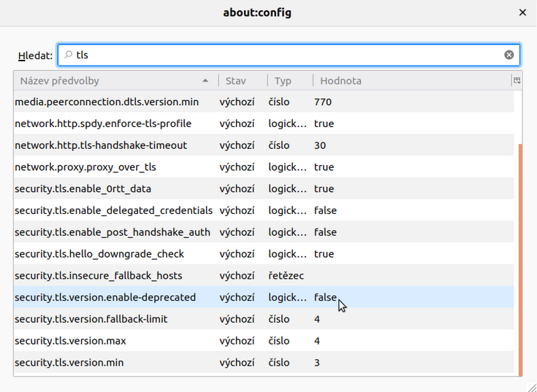Screen dimensions: 537x392
Task: Sort by the Stav column header
Action: tap(236, 80)
